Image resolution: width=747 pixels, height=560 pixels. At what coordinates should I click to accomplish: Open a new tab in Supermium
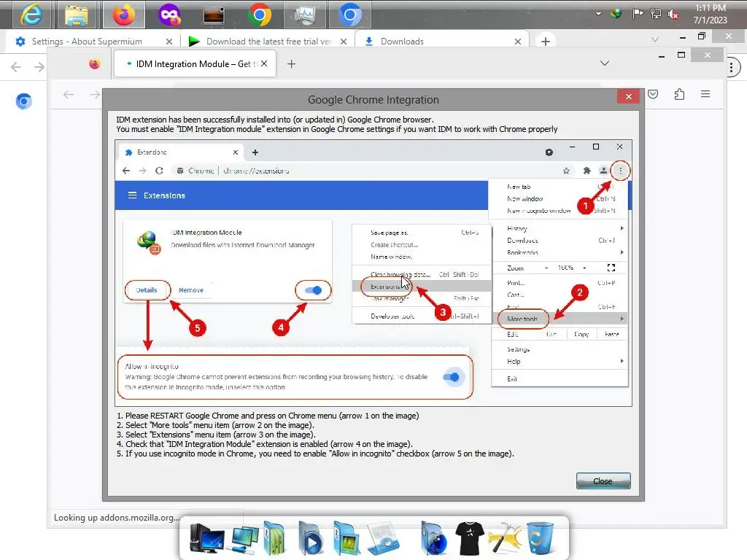click(x=546, y=42)
